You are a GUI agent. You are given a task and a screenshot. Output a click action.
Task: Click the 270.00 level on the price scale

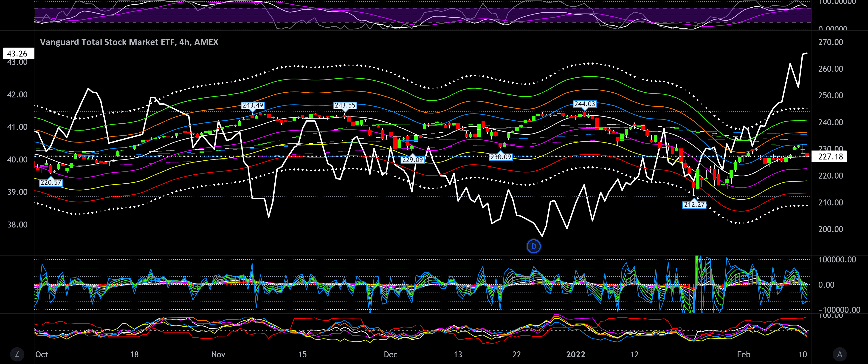coord(830,42)
